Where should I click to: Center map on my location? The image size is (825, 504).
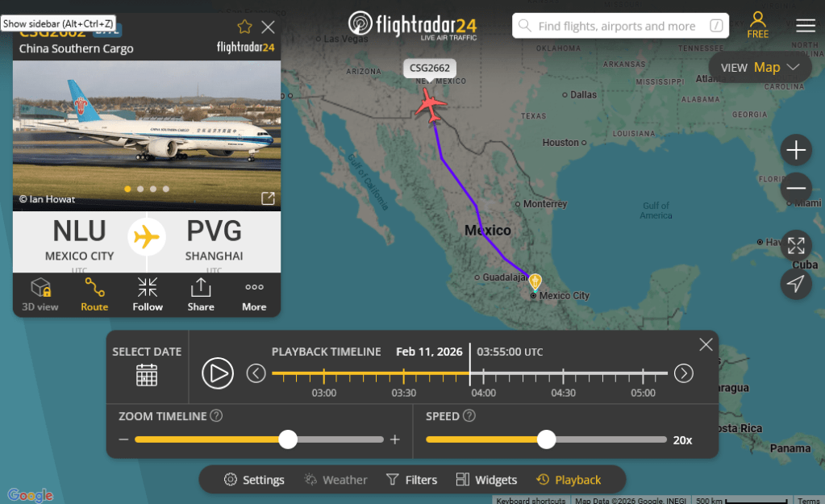point(796,283)
